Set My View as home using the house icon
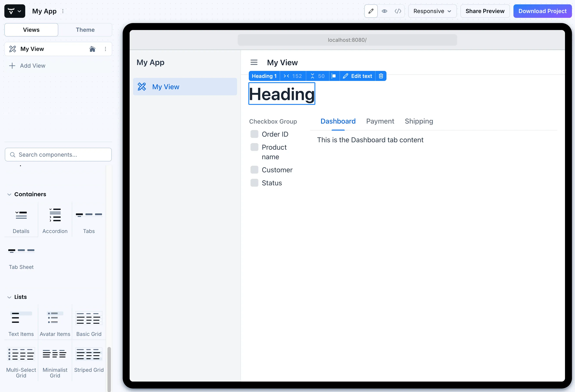 coord(92,49)
